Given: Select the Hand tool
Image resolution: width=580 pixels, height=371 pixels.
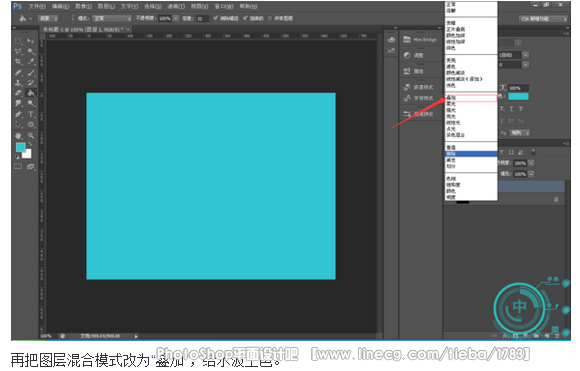Looking at the screenshot, I should pos(18,136).
